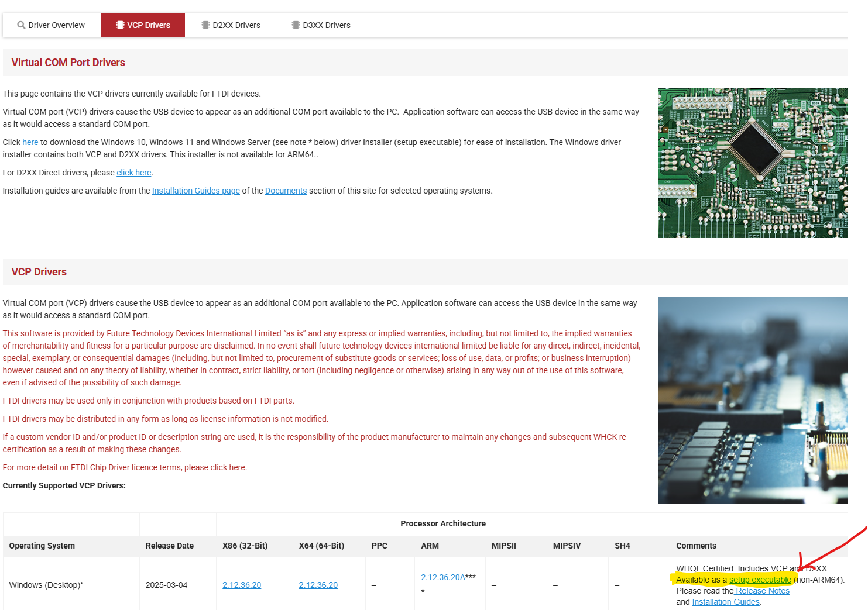
Task: Click the blue circuit board photo
Action: pyautogui.click(x=753, y=400)
